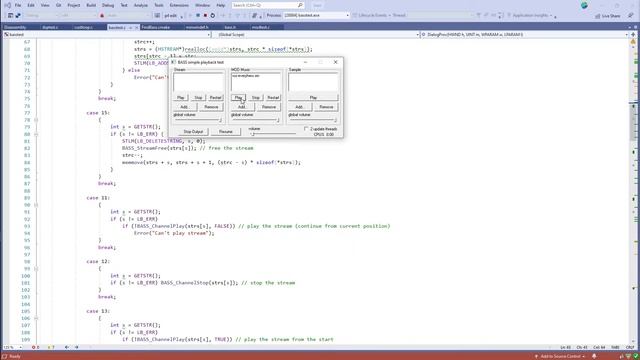Open the Debug menu

click(x=108, y=5)
